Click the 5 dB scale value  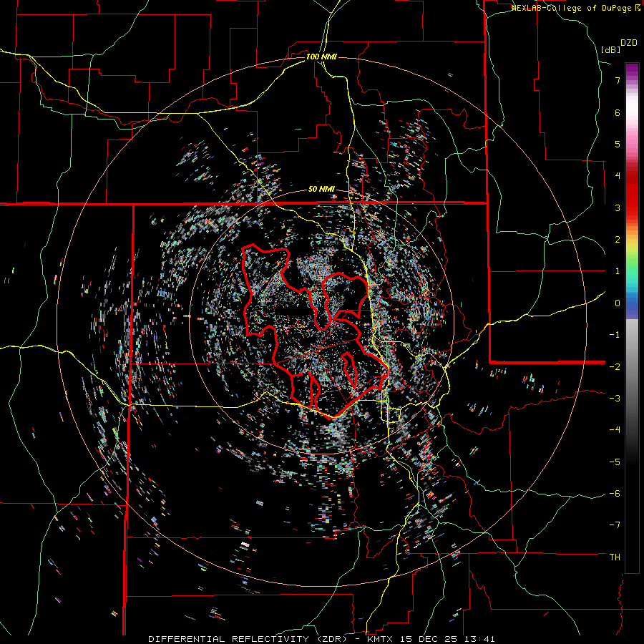point(618,144)
